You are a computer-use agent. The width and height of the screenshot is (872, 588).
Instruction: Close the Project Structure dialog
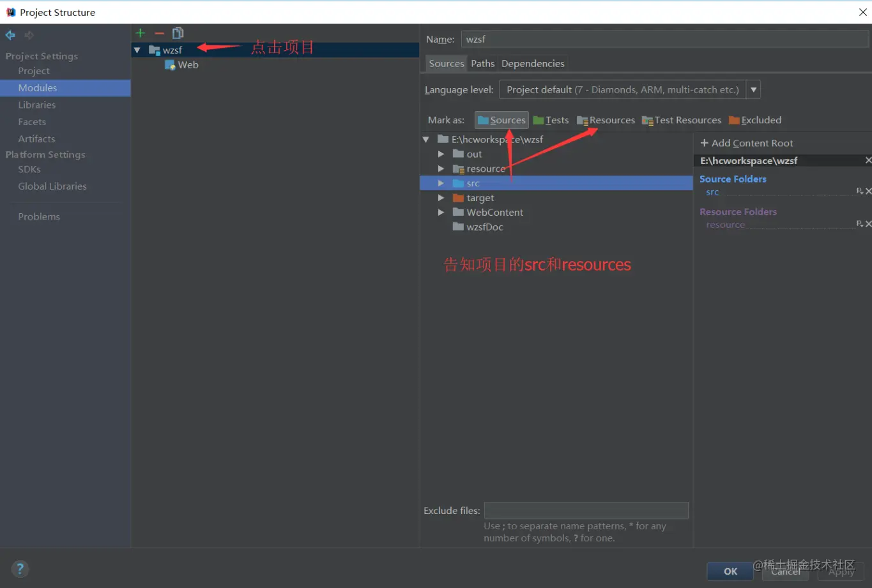click(862, 12)
